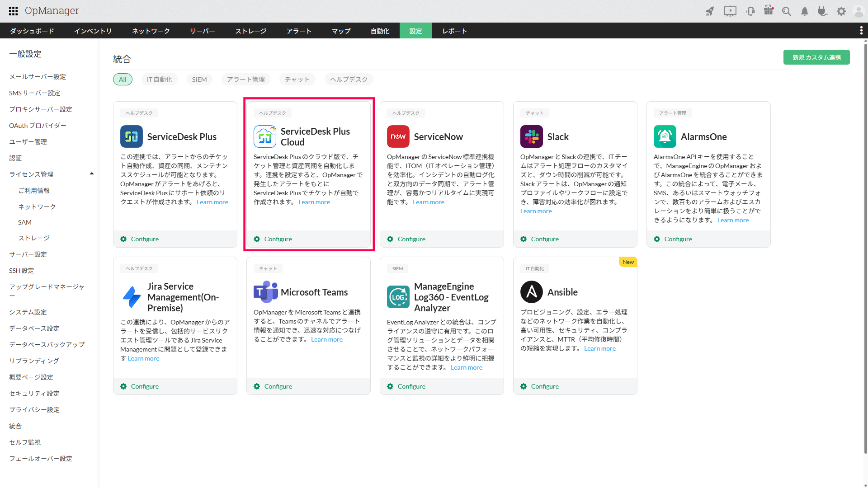Click the Ansible logo icon
Viewport: 868px width, 488px height.
532,292
